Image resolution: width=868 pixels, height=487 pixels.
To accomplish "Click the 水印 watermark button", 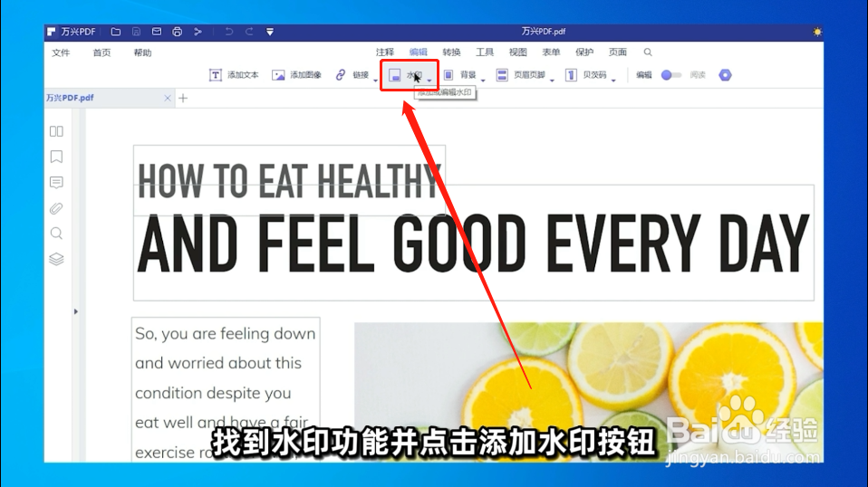I will click(405, 75).
